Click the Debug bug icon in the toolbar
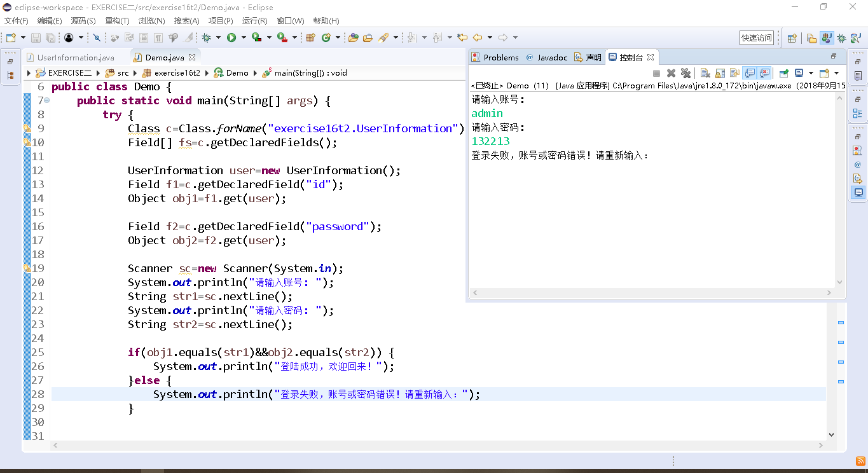This screenshot has height=473, width=868. pos(207,38)
